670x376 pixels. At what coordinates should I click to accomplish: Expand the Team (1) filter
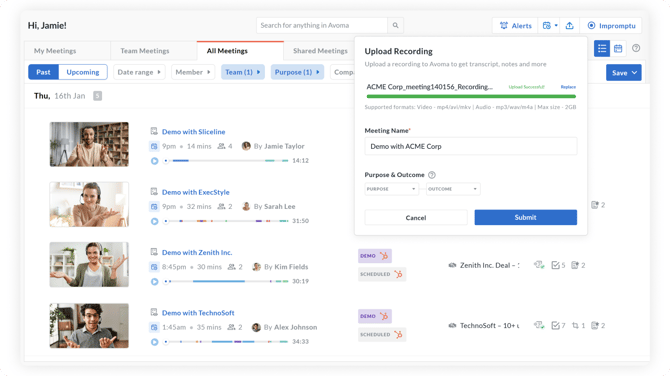pos(243,72)
